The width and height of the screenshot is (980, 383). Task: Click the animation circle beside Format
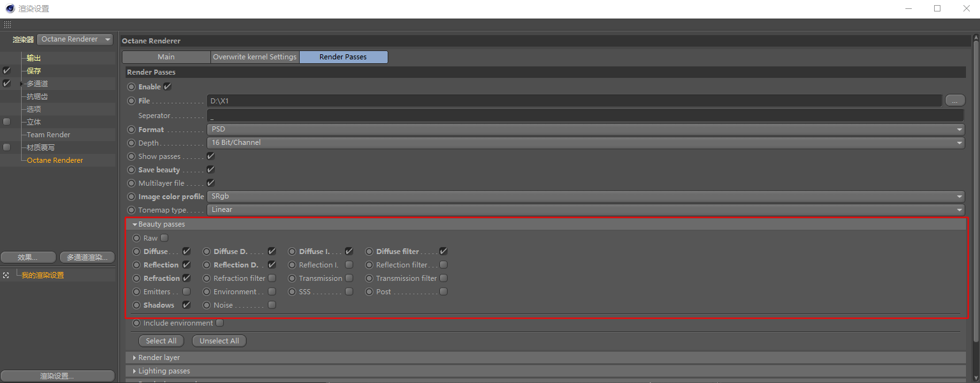(x=131, y=130)
